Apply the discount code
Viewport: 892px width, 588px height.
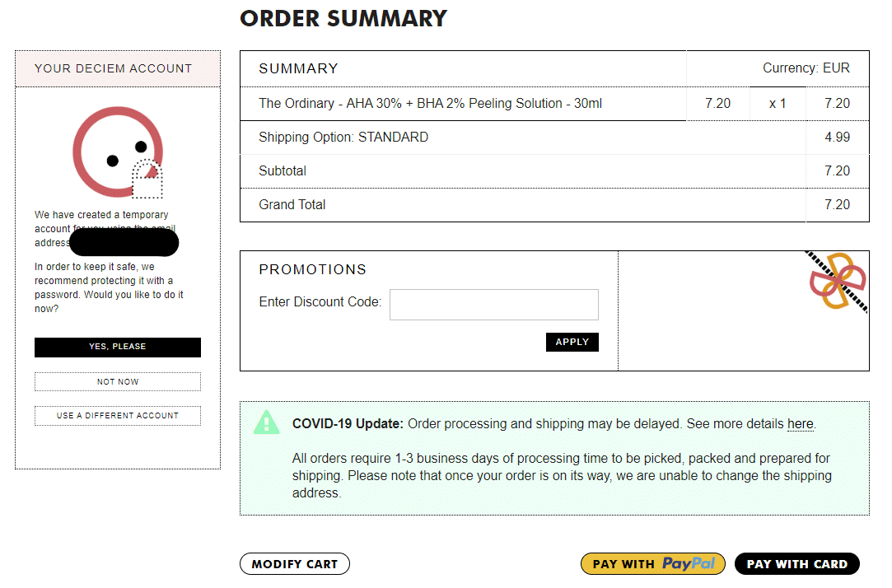click(x=572, y=342)
